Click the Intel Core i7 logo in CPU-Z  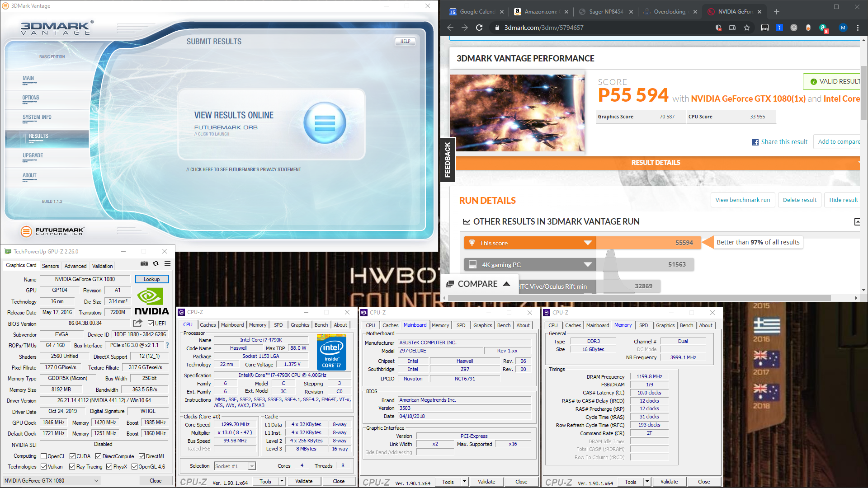331,352
